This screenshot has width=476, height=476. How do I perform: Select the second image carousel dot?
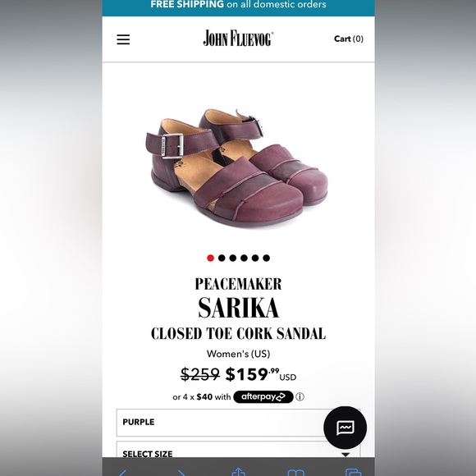click(x=222, y=258)
